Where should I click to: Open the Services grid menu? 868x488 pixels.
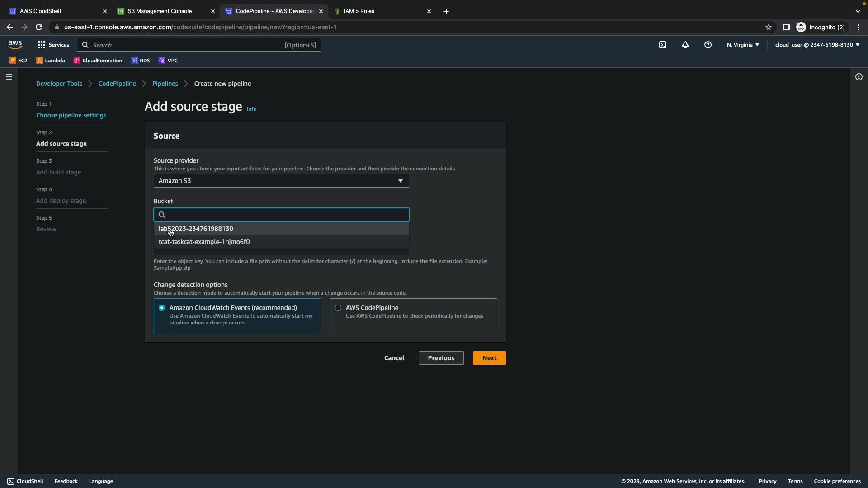pyautogui.click(x=53, y=45)
